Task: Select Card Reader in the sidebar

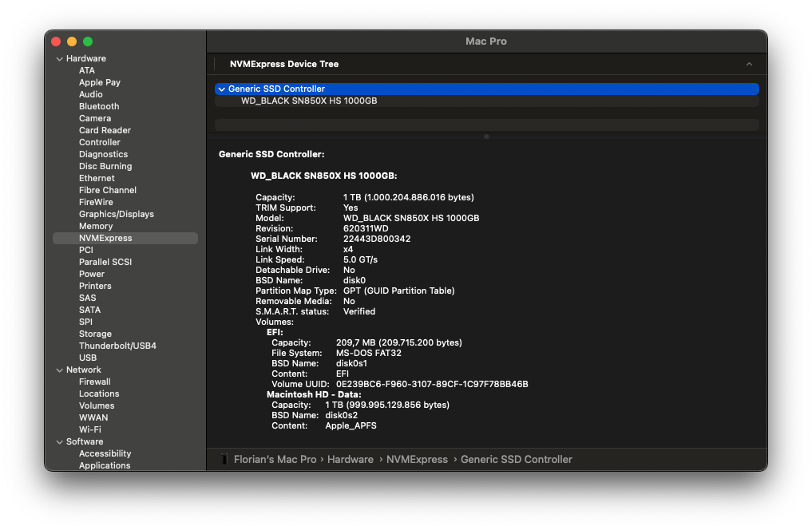Action: click(105, 130)
